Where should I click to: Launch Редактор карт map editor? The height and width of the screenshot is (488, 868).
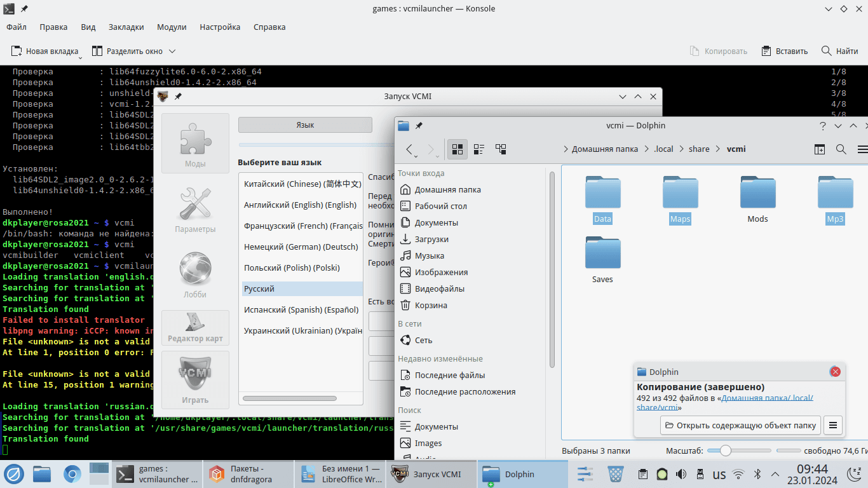click(x=195, y=327)
